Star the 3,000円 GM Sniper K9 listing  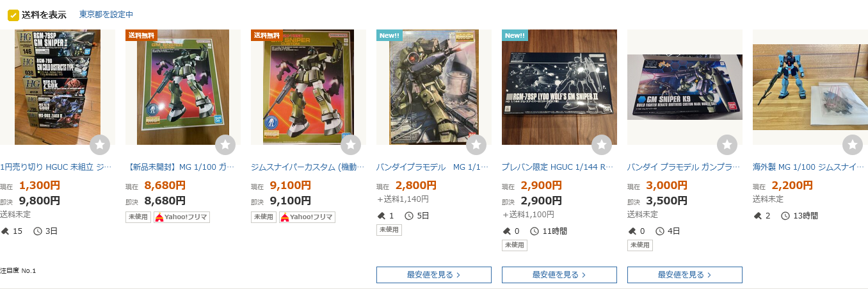(x=727, y=145)
